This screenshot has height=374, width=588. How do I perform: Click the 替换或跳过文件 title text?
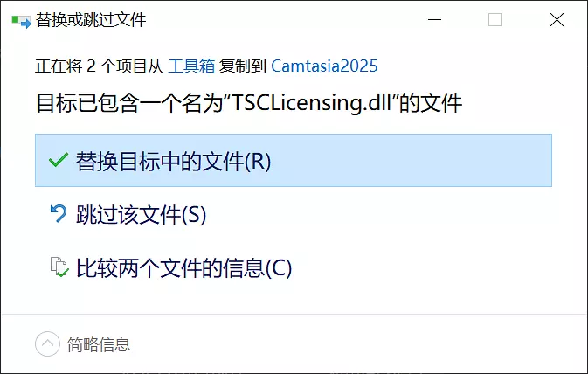91,20
